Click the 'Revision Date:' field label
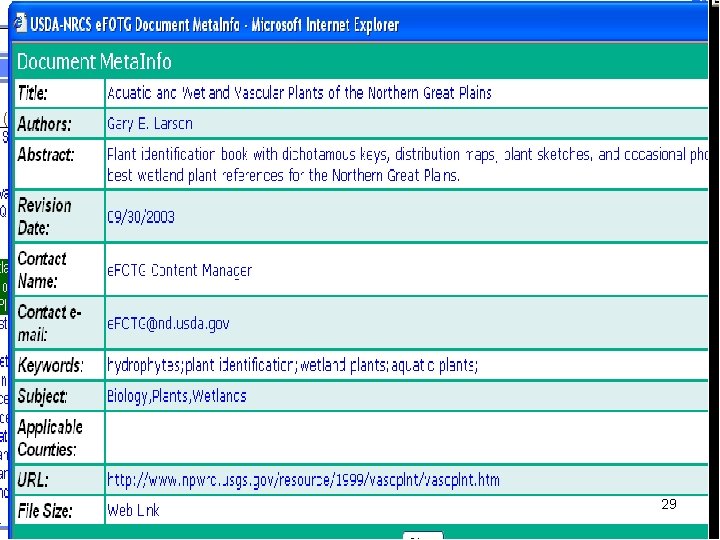The width and height of the screenshot is (720, 540). click(x=45, y=217)
